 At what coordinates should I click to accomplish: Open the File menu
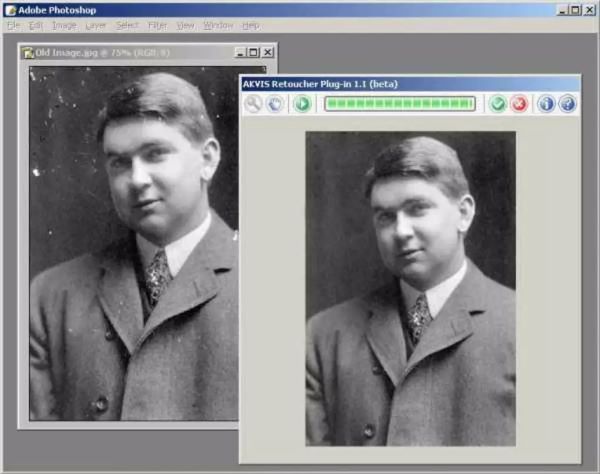click(13, 25)
